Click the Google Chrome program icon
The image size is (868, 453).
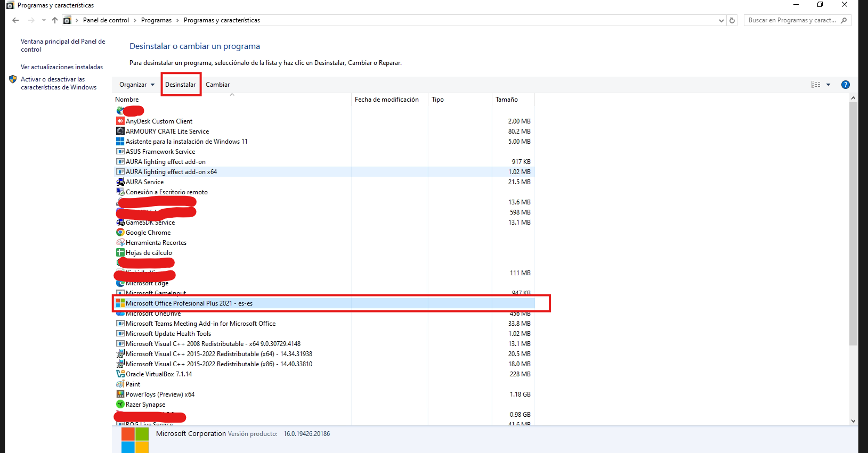point(120,233)
